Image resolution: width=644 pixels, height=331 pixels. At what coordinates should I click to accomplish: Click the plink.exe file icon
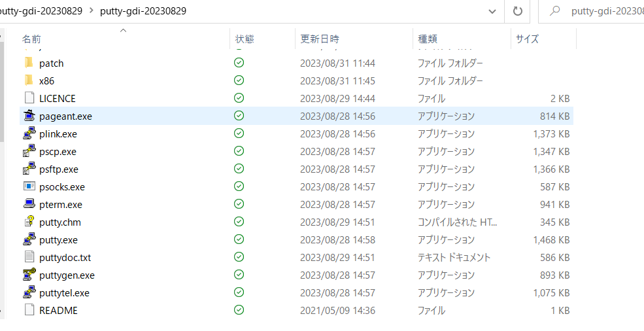pyautogui.click(x=29, y=133)
